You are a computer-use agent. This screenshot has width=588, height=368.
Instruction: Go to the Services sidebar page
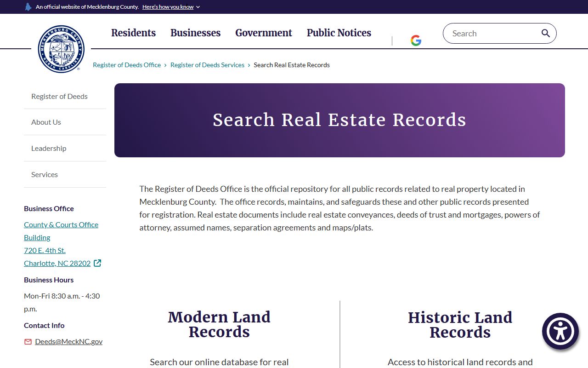coord(45,174)
